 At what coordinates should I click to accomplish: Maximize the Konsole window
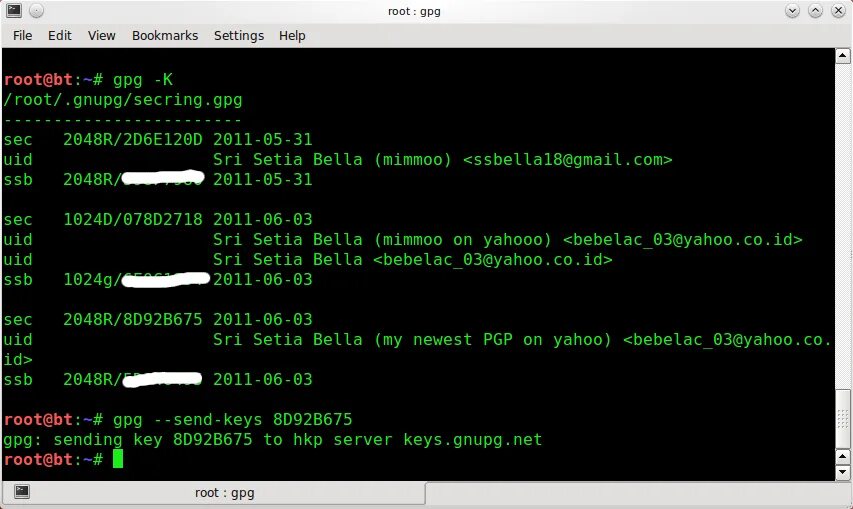pyautogui.click(x=815, y=11)
